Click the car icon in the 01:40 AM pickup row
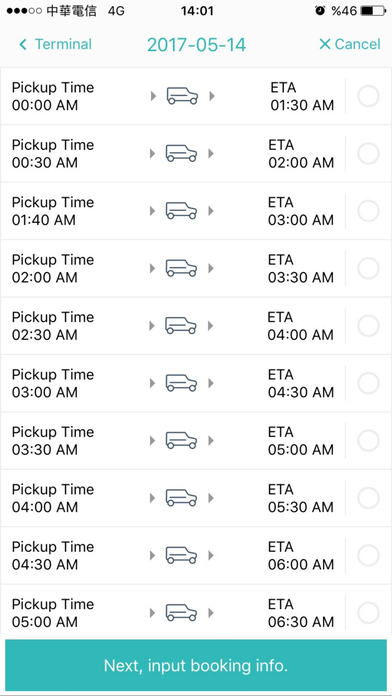392x696 pixels. [182, 211]
